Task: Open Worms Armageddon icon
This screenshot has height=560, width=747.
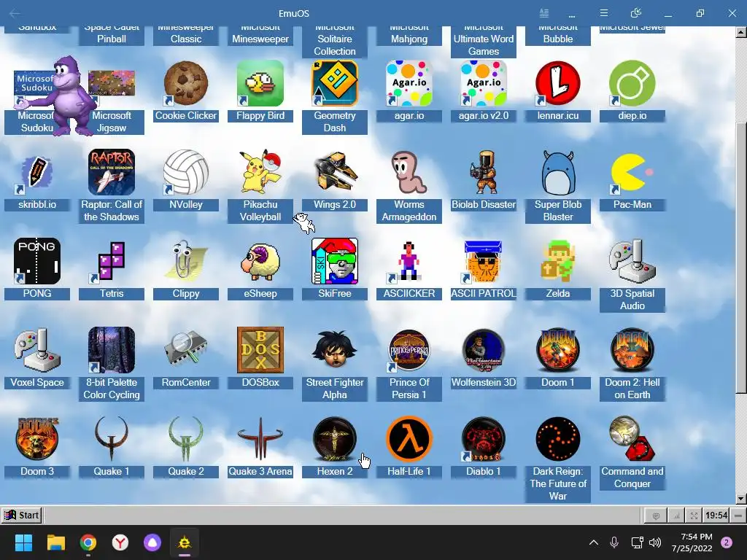Action: tap(409, 172)
